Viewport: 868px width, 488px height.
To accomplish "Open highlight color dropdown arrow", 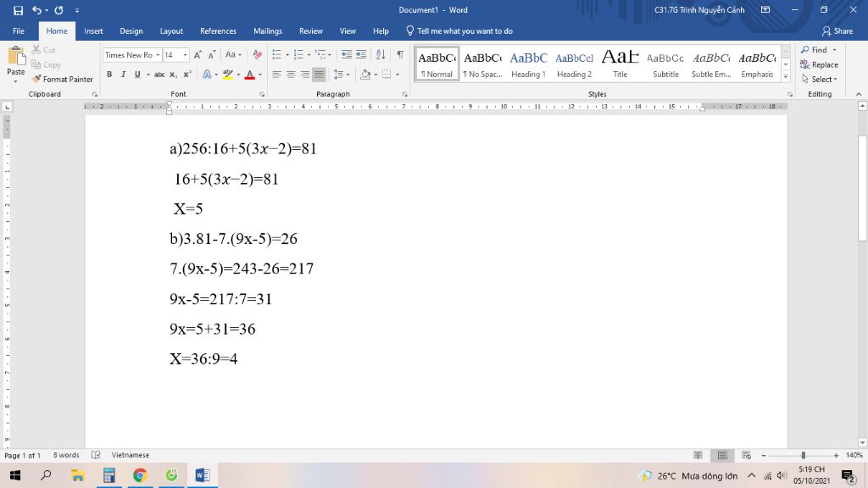I will click(x=238, y=75).
